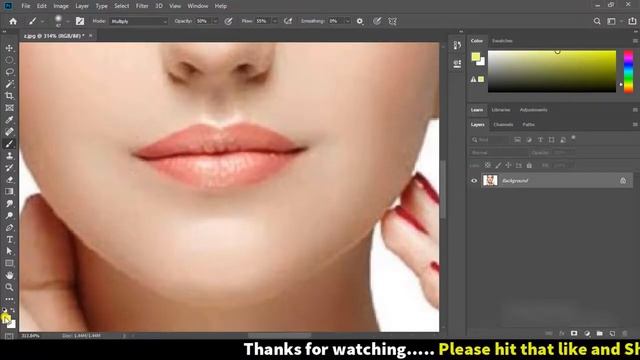This screenshot has height=360, width=640.
Task: Select the History Brush tool
Action: point(9,167)
